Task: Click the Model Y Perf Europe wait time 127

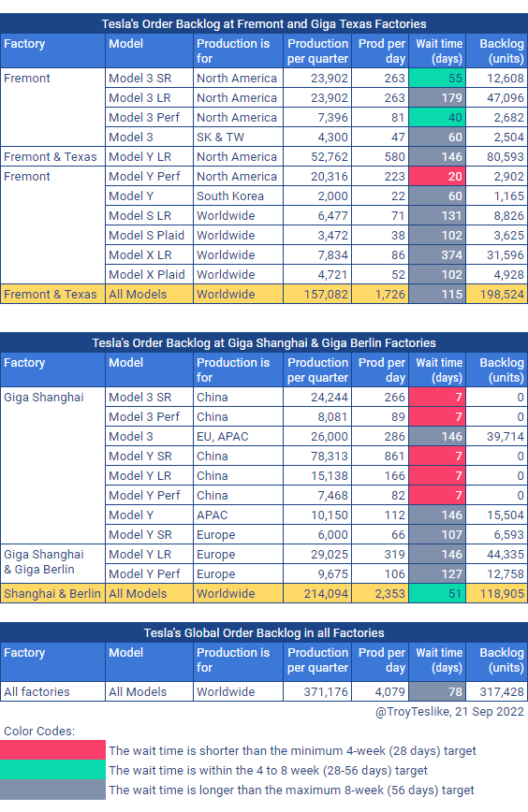Action: tap(437, 574)
